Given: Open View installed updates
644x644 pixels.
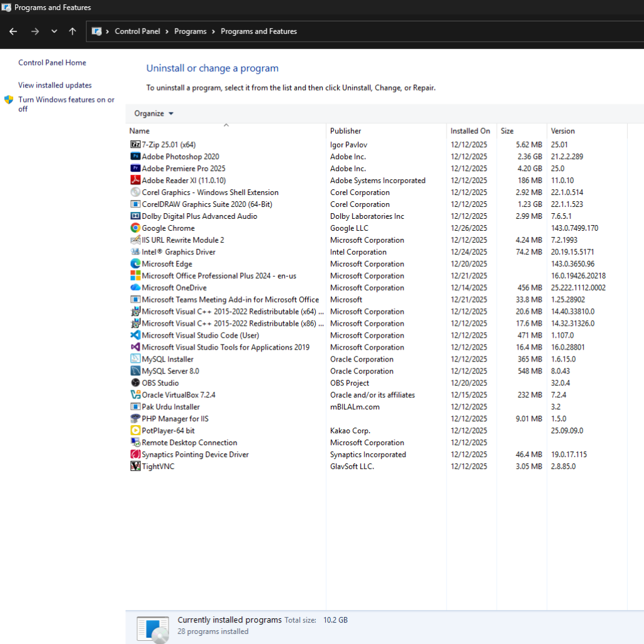Looking at the screenshot, I should click(x=54, y=85).
